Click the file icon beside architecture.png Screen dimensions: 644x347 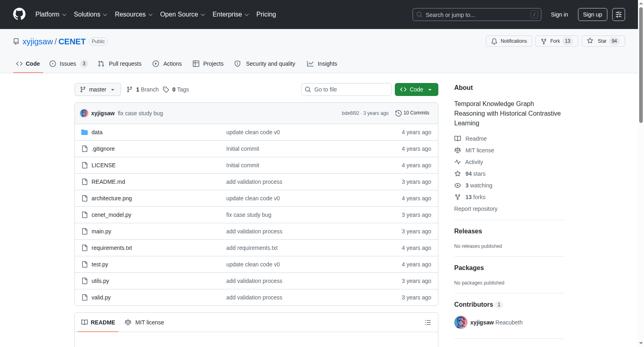point(85,198)
